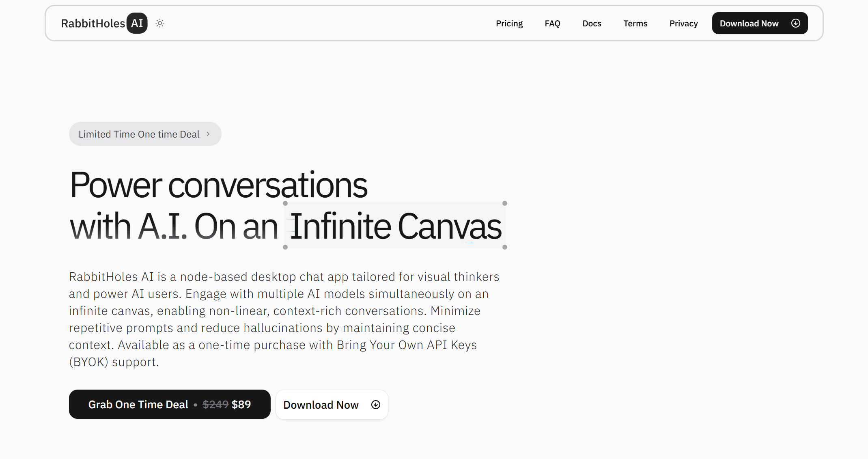Open the Pricing nav item
This screenshot has width=868, height=459.
tap(509, 23)
